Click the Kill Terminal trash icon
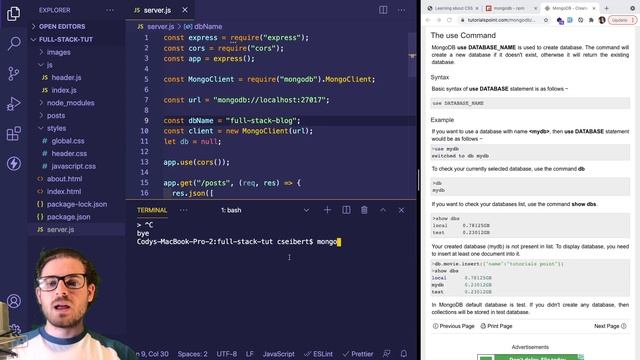Image resolution: width=640 pixels, height=360 pixels. coord(364,210)
